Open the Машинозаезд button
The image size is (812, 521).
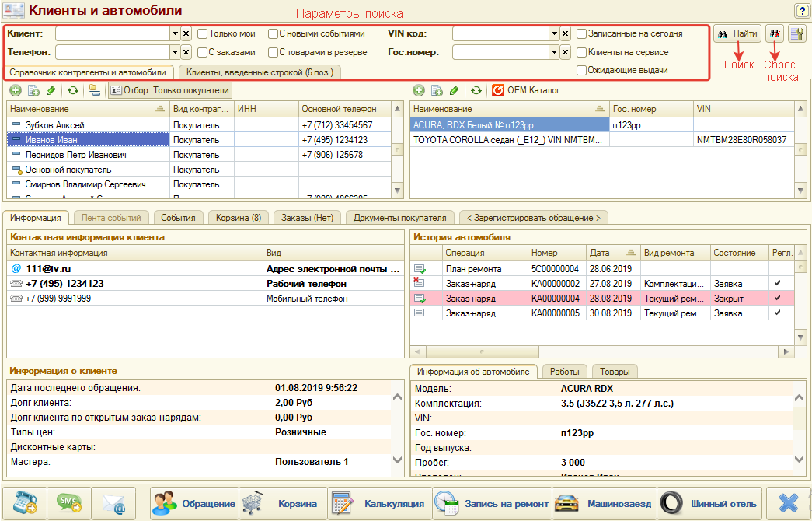tap(605, 503)
